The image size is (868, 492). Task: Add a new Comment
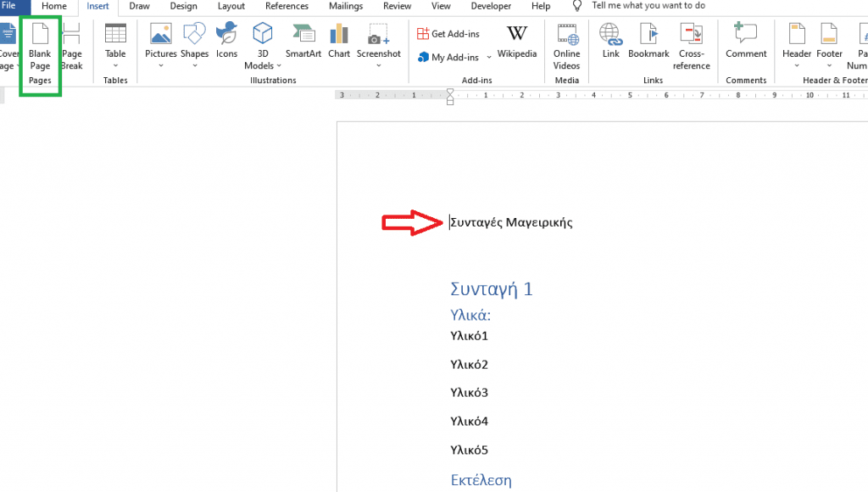(x=745, y=42)
